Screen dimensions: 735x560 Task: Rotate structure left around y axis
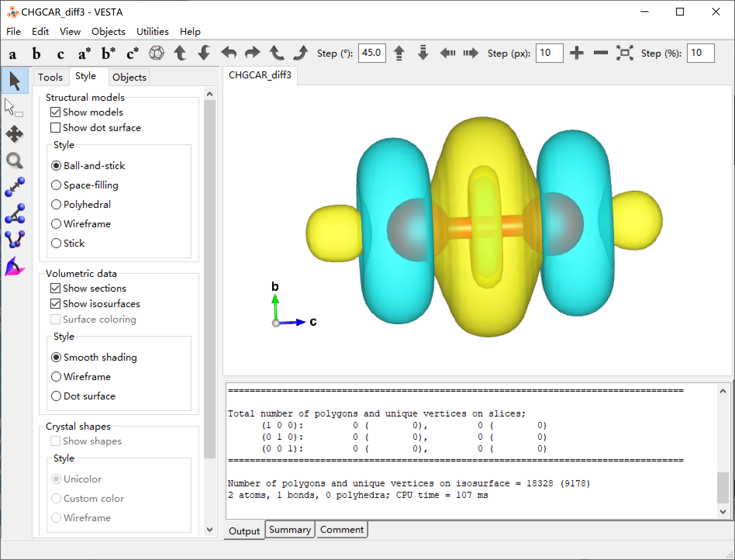(x=229, y=53)
